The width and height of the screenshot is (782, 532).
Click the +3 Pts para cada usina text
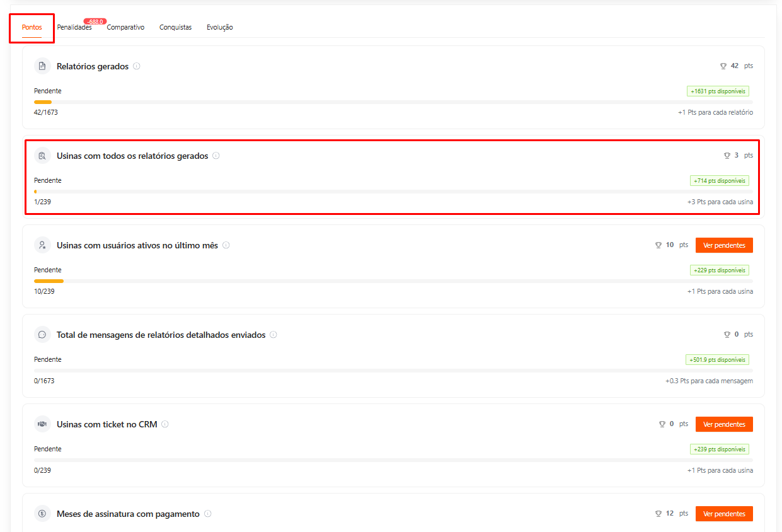pos(720,202)
